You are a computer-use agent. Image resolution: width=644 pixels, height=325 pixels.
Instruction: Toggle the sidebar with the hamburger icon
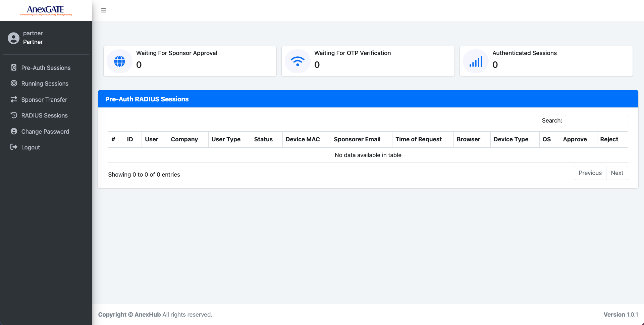104,10
